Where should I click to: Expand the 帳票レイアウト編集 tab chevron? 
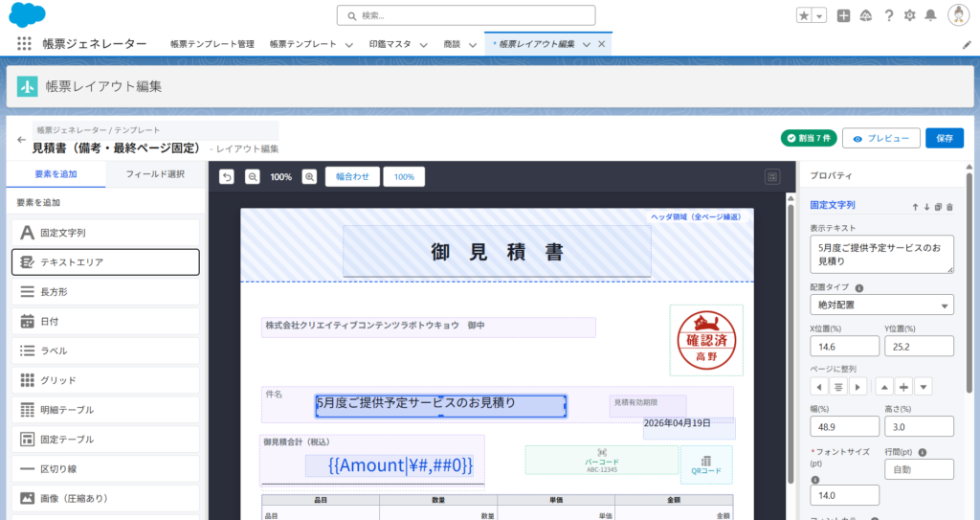(587, 44)
